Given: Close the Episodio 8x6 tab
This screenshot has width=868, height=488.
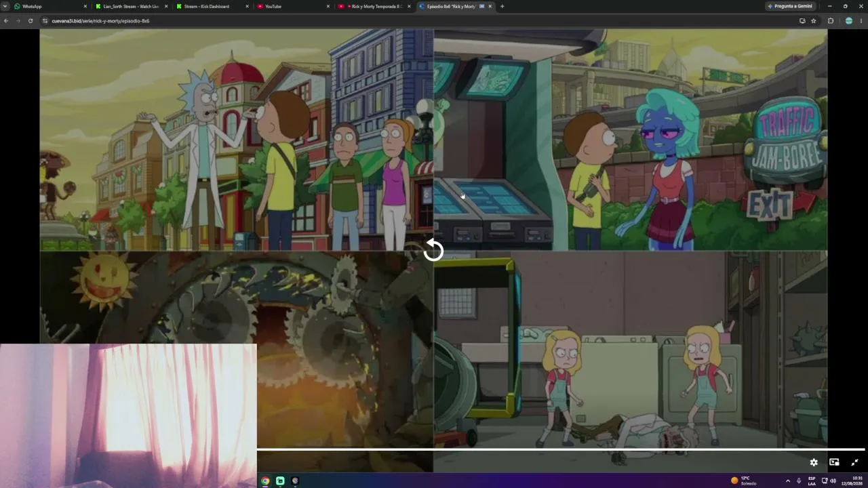Looking at the screenshot, I should 490,6.
